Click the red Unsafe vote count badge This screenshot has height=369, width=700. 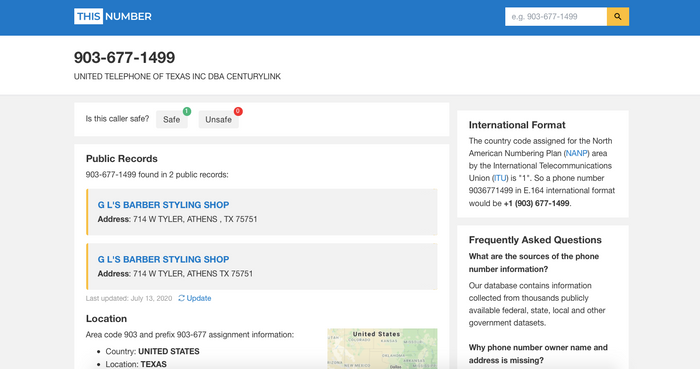pos(238,111)
